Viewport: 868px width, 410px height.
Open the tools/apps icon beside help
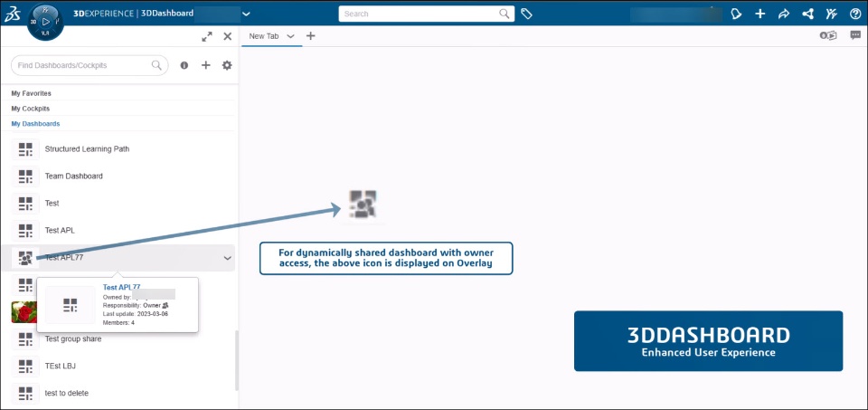[x=832, y=14]
